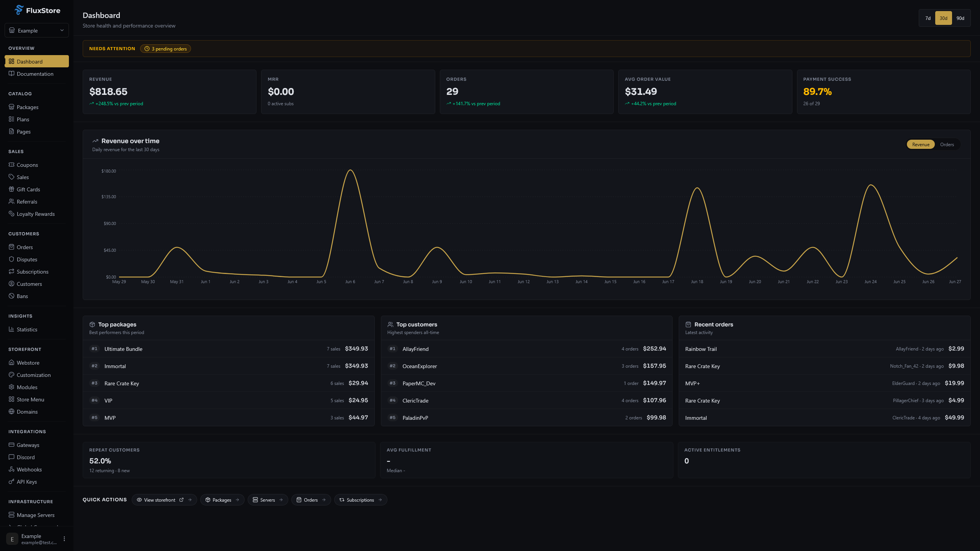The width and height of the screenshot is (980, 551).
Task: Open Loyalty Rewards coins icon
Action: click(x=11, y=214)
